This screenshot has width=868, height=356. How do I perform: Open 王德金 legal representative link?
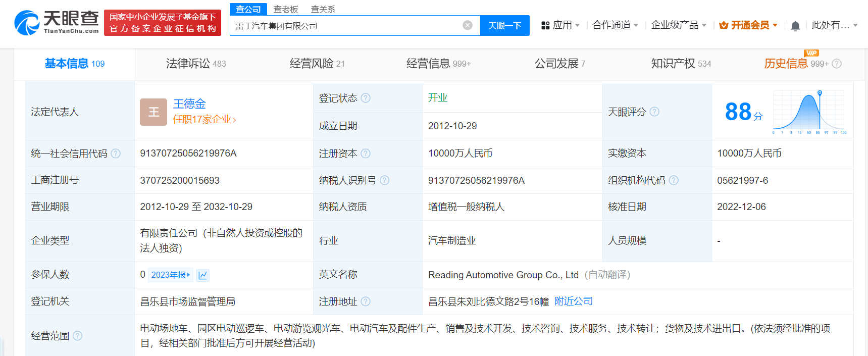[x=189, y=104]
